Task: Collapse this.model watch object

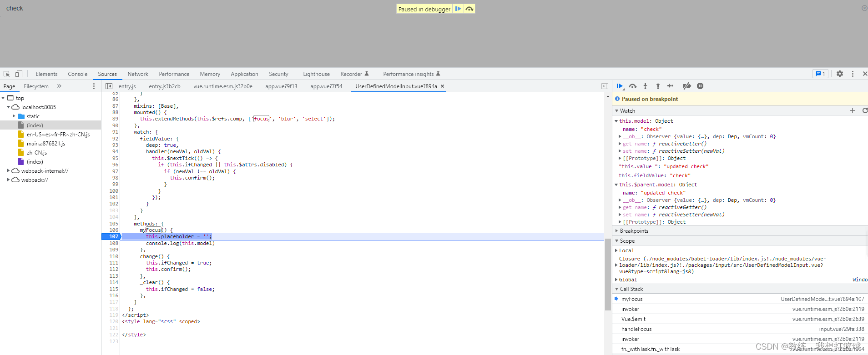Action: (x=616, y=121)
